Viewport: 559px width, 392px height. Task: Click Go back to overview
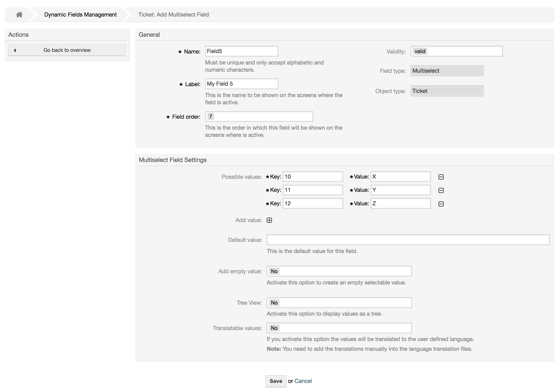67,50
